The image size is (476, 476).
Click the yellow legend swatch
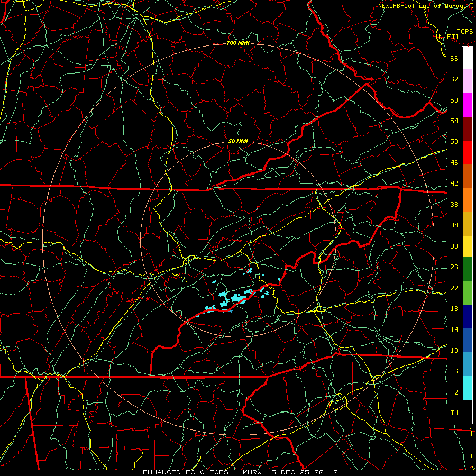tap(467, 246)
